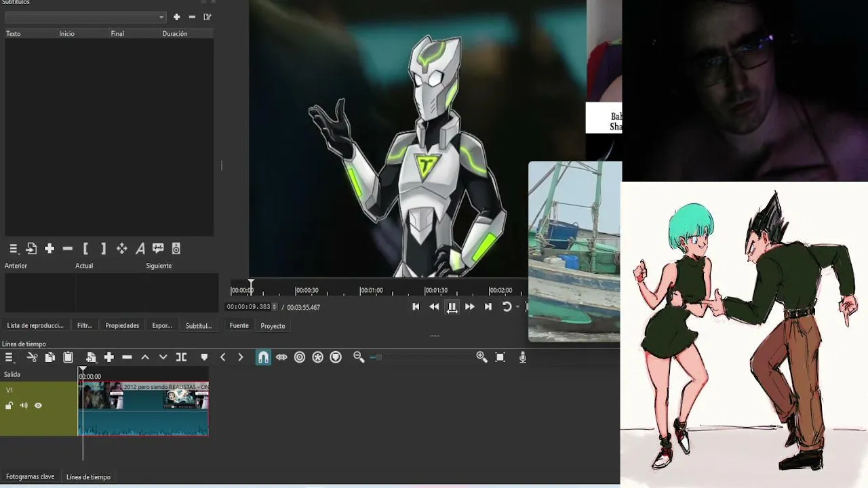The height and width of the screenshot is (488, 868).
Task: Lock the V1 track
Action: (9, 406)
